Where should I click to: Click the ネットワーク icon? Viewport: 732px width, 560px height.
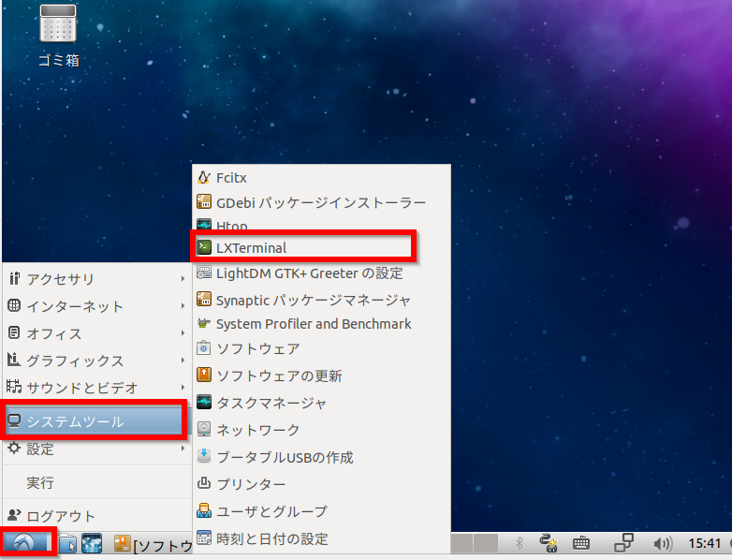pyautogui.click(x=203, y=429)
